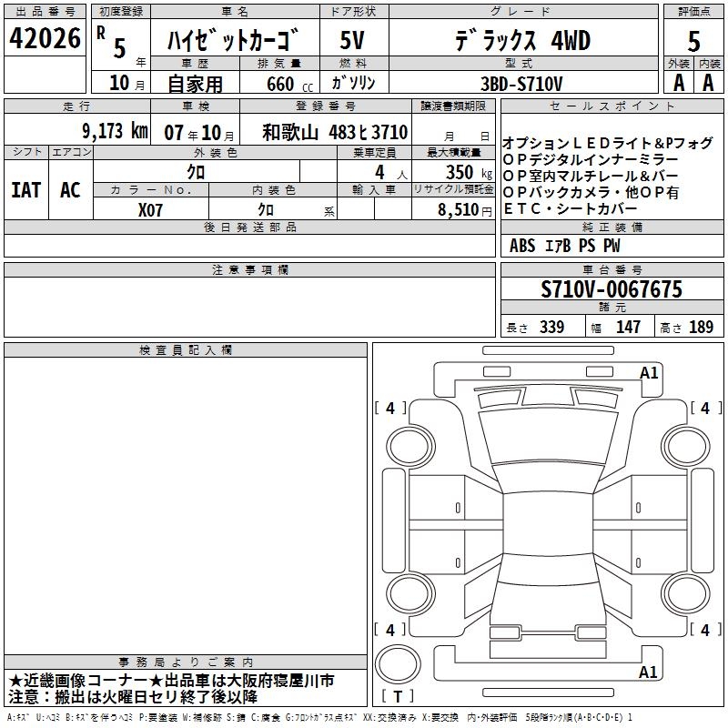Click height value 189
This screenshot has height=728, width=728.
pyautogui.click(x=701, y=327)
